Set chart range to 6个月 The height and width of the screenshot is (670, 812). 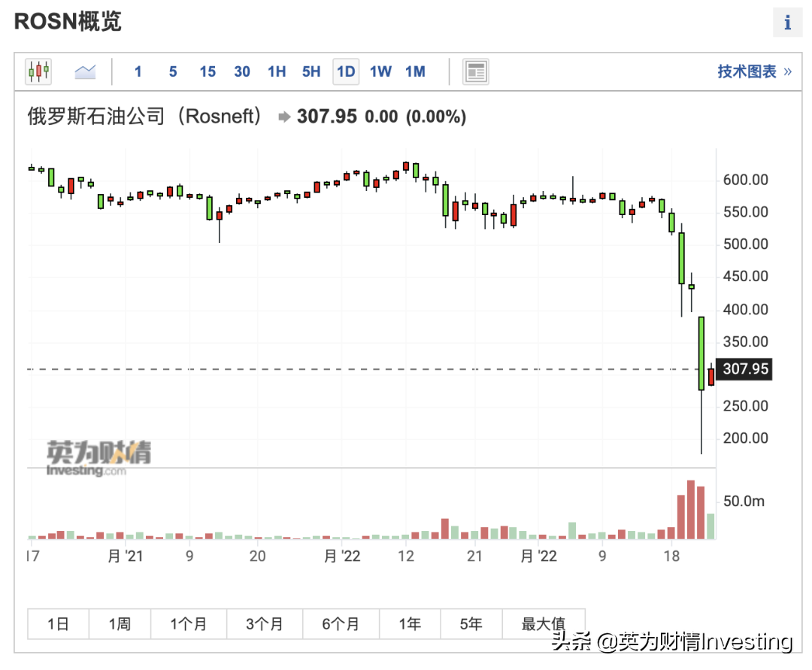[x=341, y=624]
